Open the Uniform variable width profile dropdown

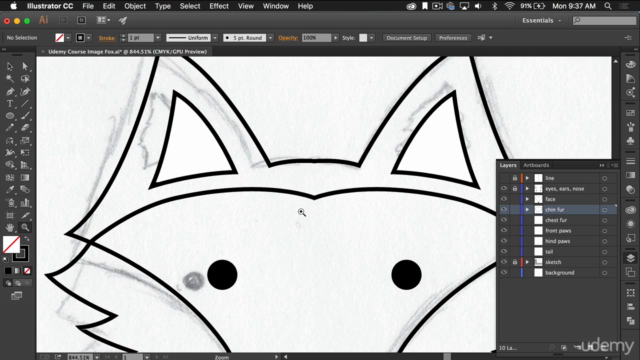click(x=215, y=38)
